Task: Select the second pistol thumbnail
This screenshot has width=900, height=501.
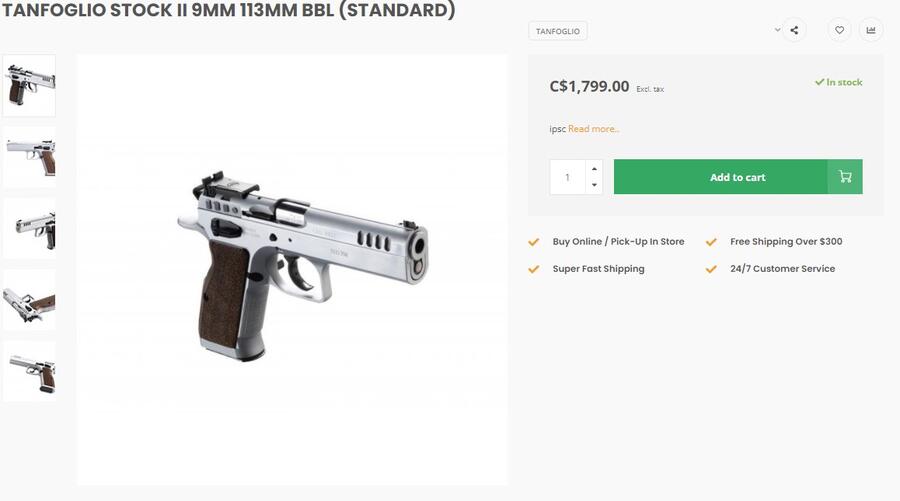Action: pyautogui.click(x=29, y=157)
